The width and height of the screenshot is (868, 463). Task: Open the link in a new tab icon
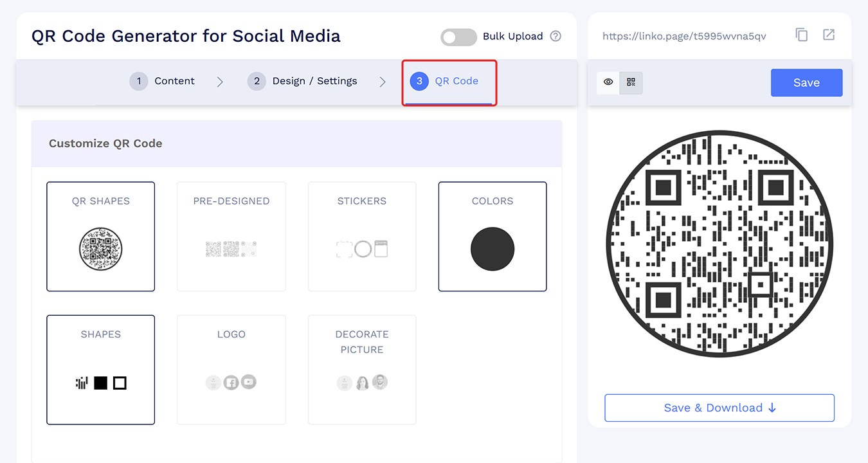tap(829, 35)
